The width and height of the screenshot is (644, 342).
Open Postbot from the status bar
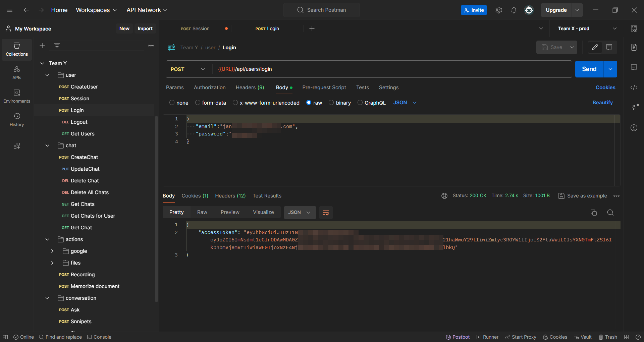pos(458,337)
